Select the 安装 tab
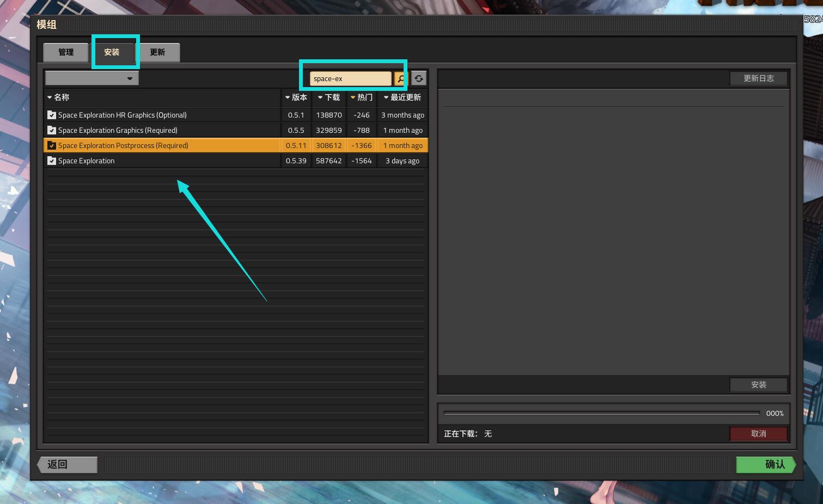This screenshot has width=823, height=504. [112, 52]
